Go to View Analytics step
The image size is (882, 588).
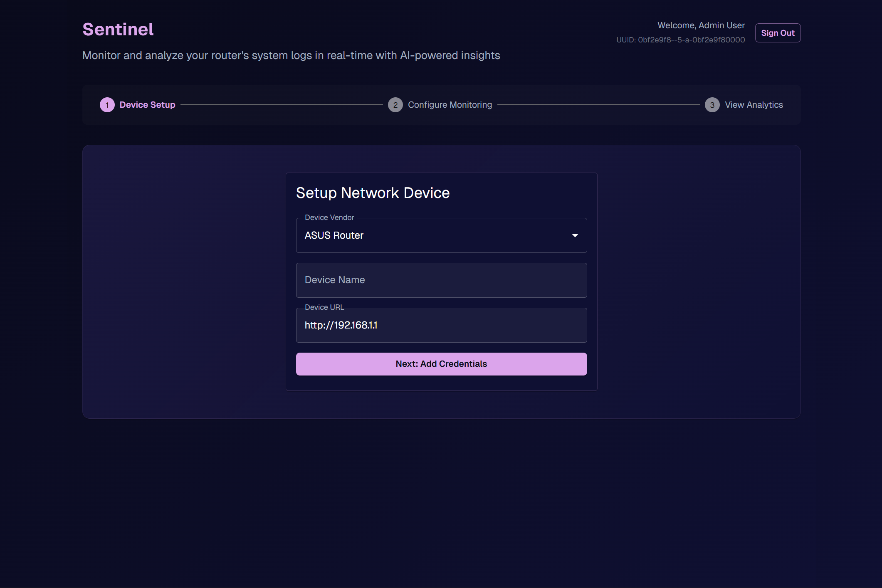tap(754, 105)
